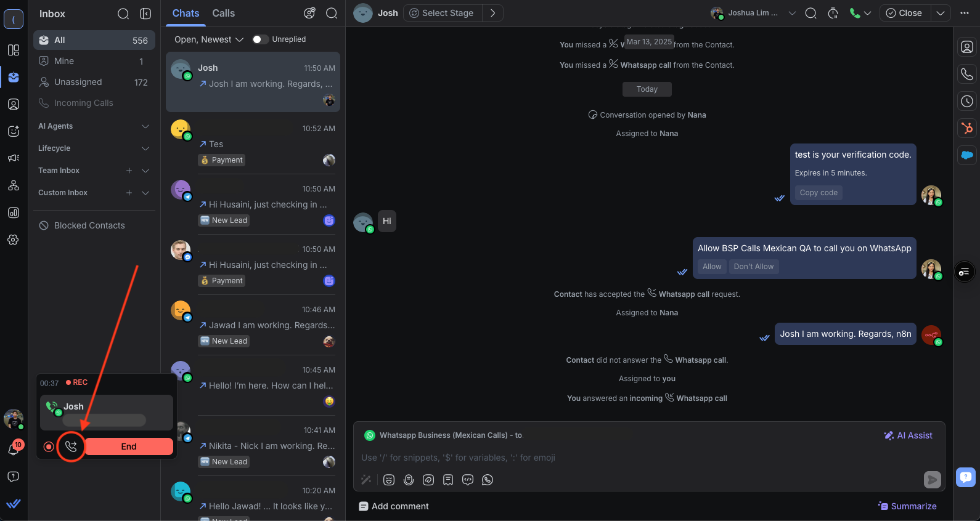Expand the Lifecycle section
The image size is (980, 521).
[x=145, y=148]
